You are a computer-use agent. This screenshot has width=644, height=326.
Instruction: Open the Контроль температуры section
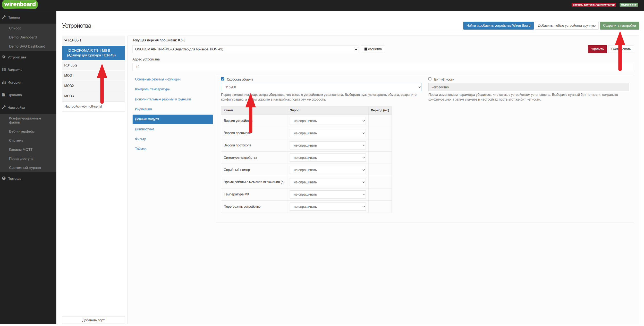point(152,89)
